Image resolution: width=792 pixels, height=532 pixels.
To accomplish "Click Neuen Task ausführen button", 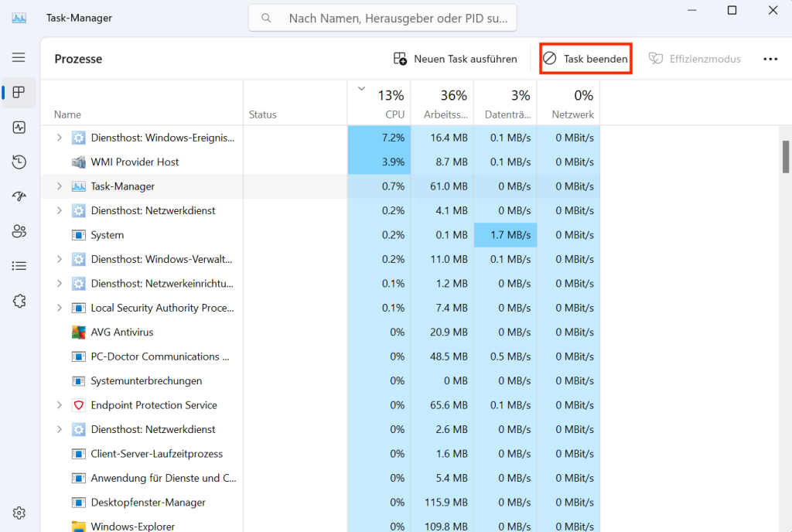I will point(455,59).
